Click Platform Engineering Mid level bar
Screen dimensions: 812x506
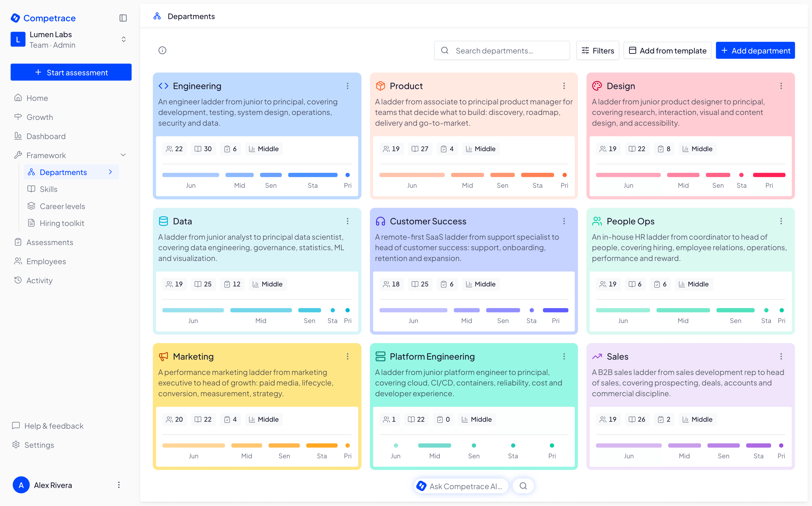(x=435, y=445)
